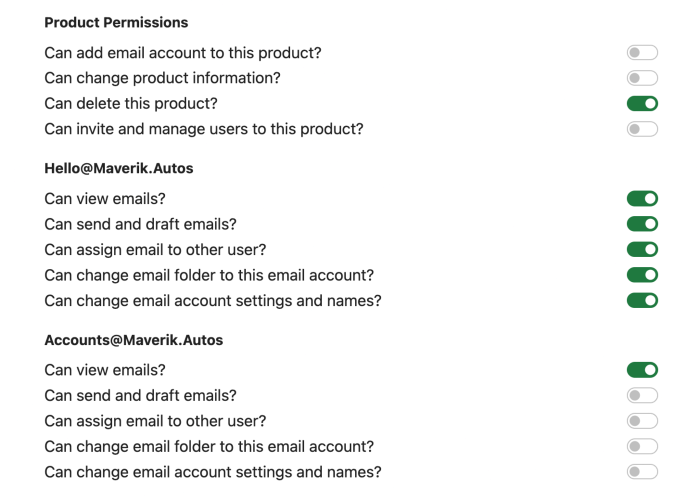Screen dimensions: 700x500
Task: Enable invite and manage users toggle
Action: point(642,129)
